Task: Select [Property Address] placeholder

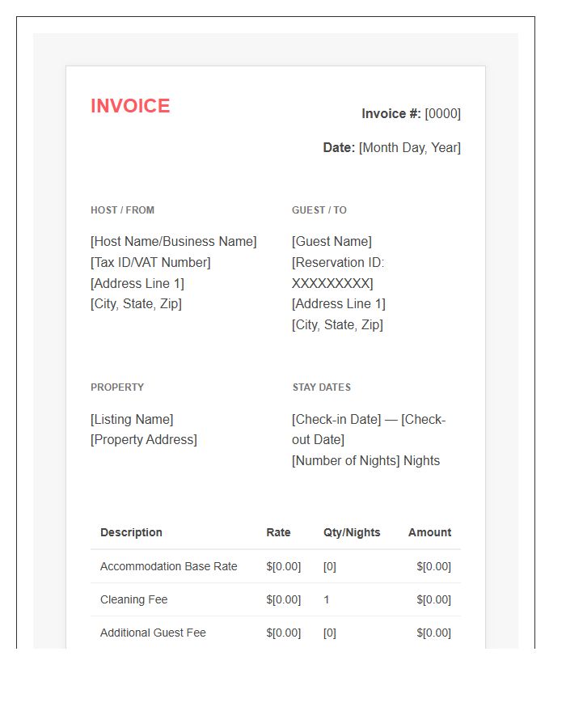Action: [144, 440]
